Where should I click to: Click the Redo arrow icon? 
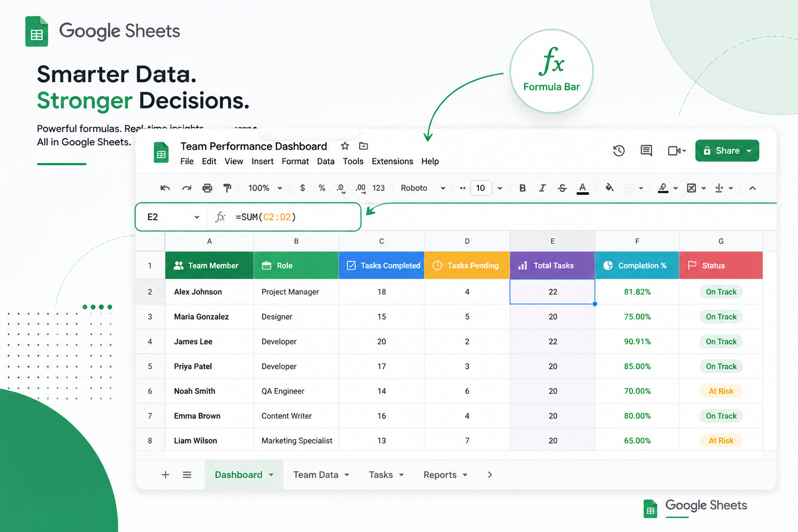pyautogui.click(x=187, y=188)
